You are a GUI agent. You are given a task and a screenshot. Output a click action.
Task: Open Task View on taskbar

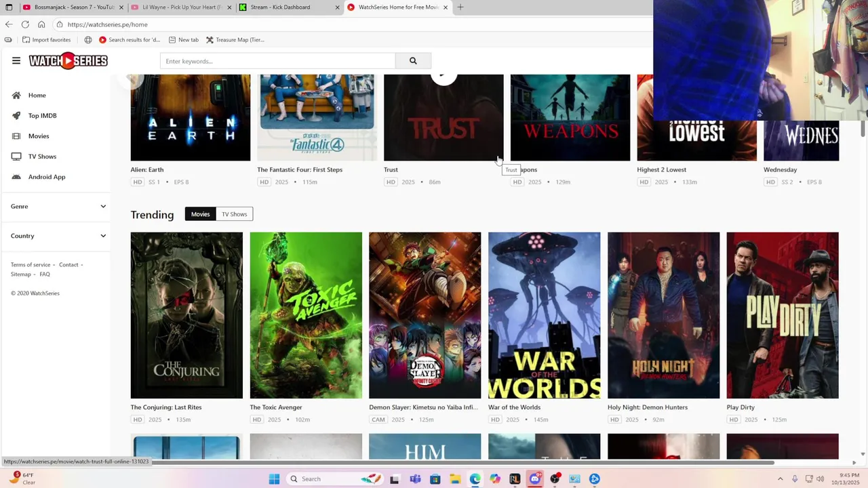(x=395, y=479)
